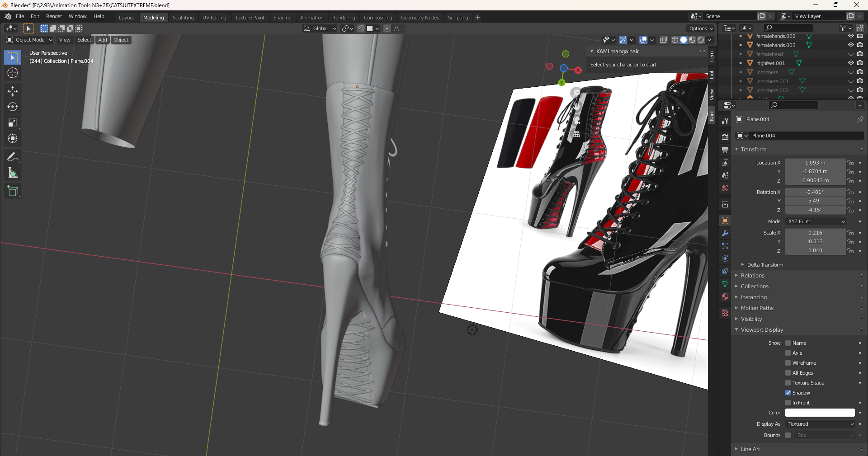Image resolution: width=868 pixels, height=456 pixels.
Task: Open the Global transform orientation dropdown
Action: click(320, 28)
